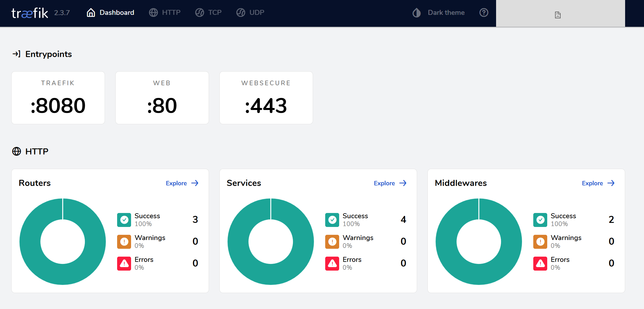644x309 pixels.
Task: Click the HTTP section heading
Action: pos(37,151)
